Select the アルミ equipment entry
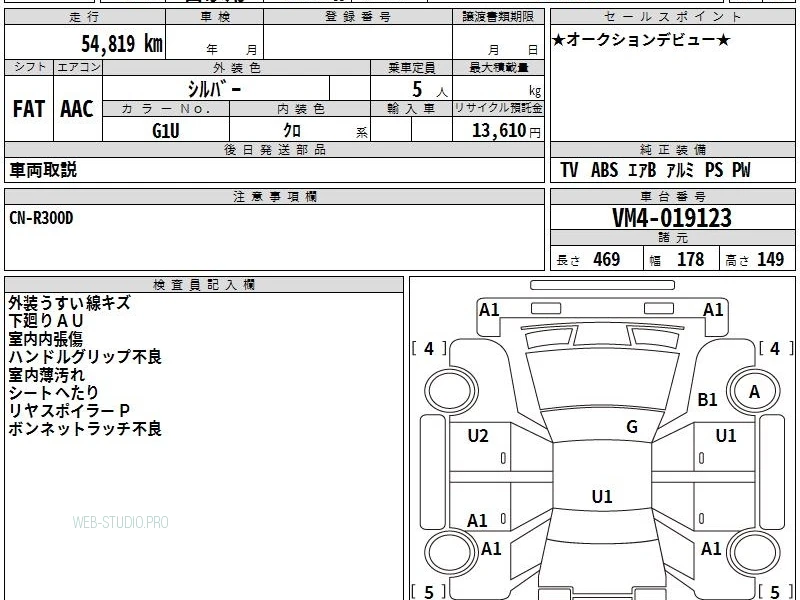This screenshot has width=800, height=600. point(681,170)
